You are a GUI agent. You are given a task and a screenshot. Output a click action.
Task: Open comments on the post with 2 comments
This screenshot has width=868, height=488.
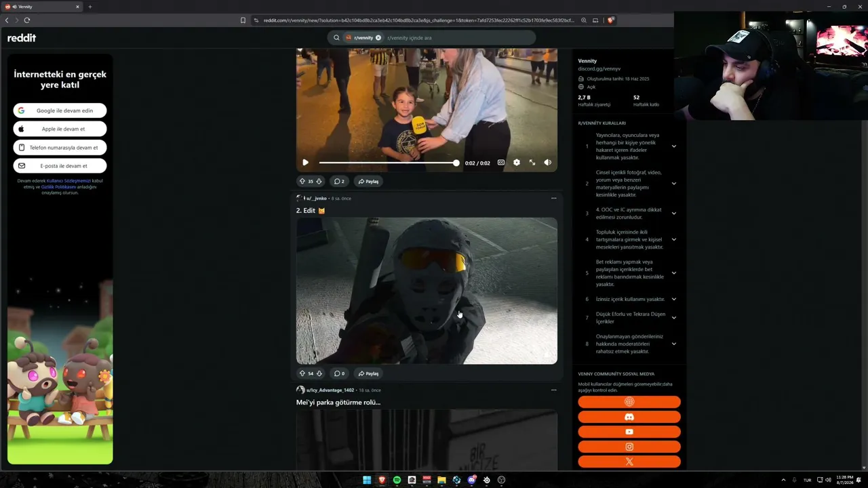[339, 182]
